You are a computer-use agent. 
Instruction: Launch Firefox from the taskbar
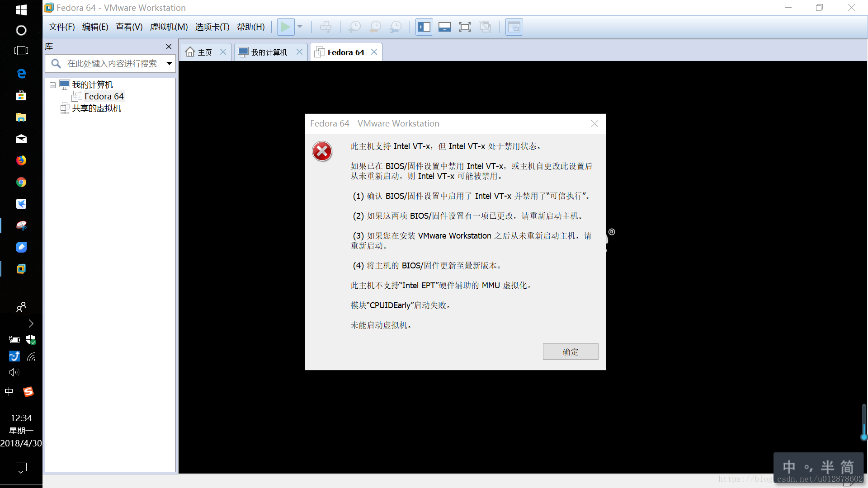[21, 160]
